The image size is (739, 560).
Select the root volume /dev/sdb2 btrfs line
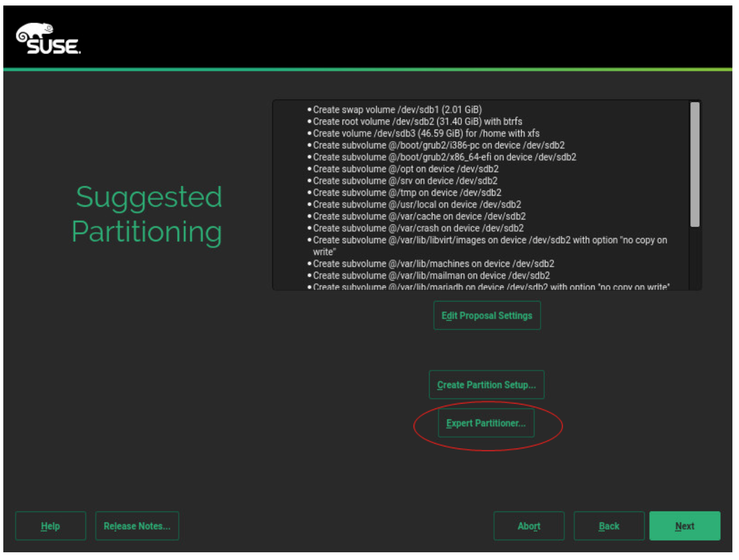coord(417,122)
